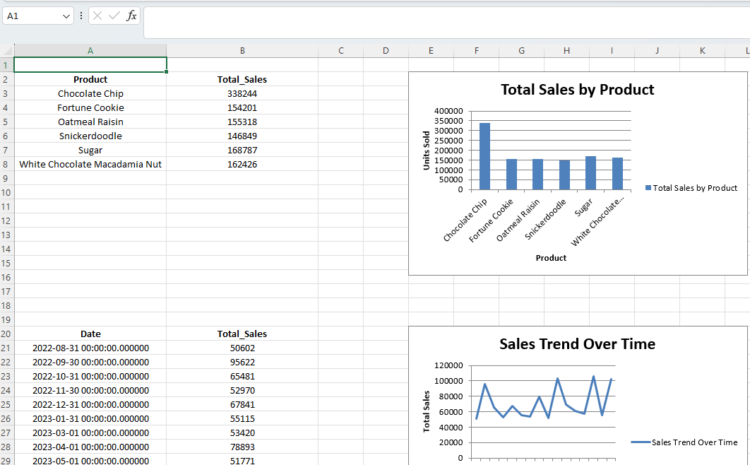Select the Sugar product cell

coord(90,150)
